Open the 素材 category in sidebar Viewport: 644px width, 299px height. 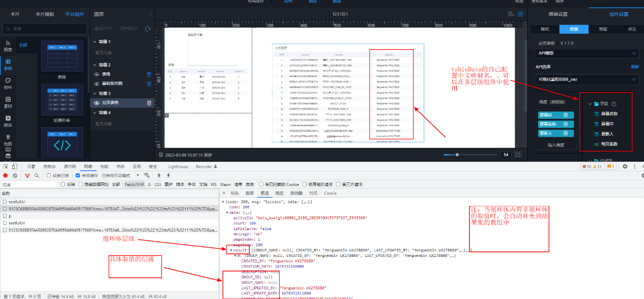8,102
